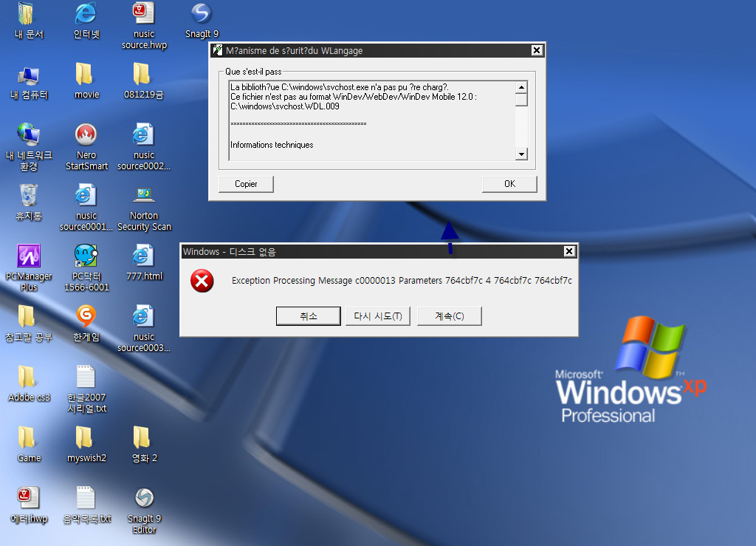Select the nusic source0003 file icon

[x=143, y=316]
